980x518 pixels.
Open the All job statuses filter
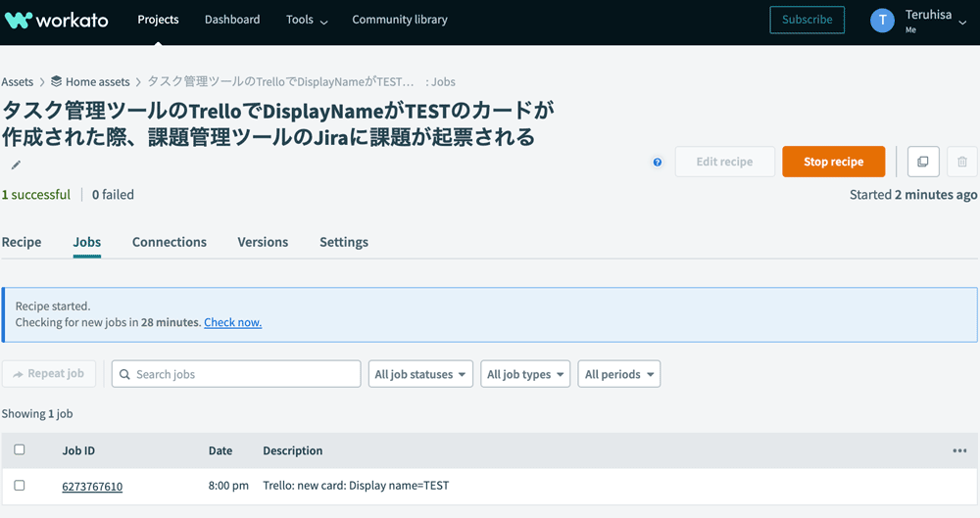pyautogui.click(x=420, y=374)
